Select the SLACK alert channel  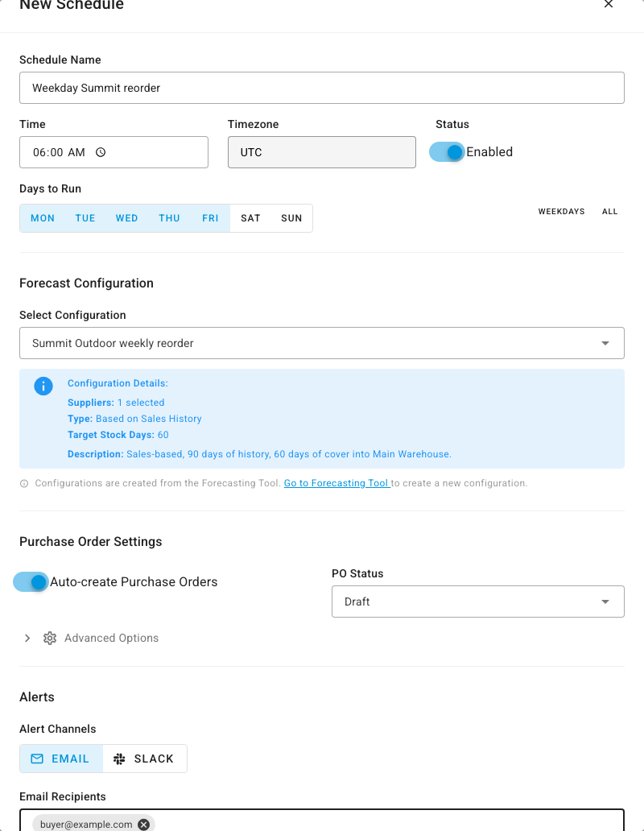click(145, 759)
